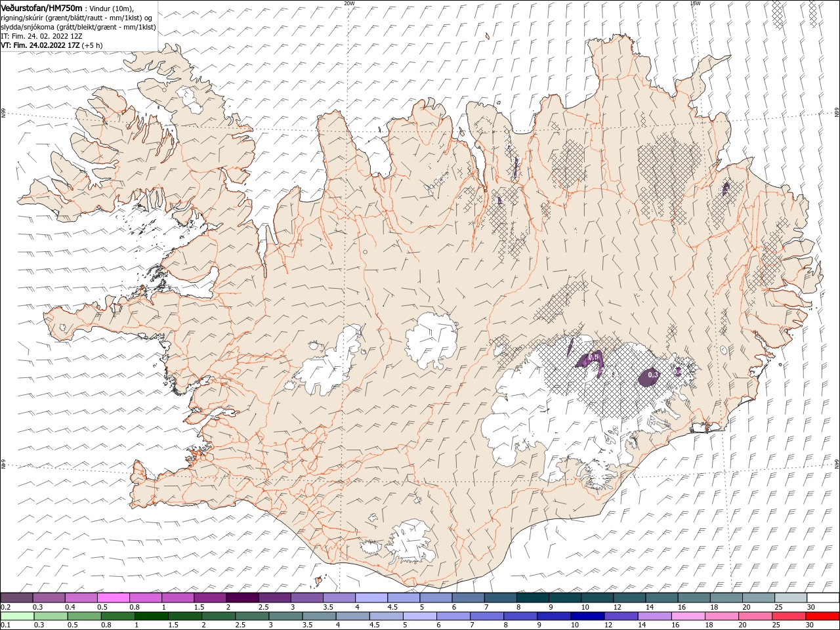
Task: Click the deep navy blue 10–12 rain legend swatch
Action: click(587, 616)
